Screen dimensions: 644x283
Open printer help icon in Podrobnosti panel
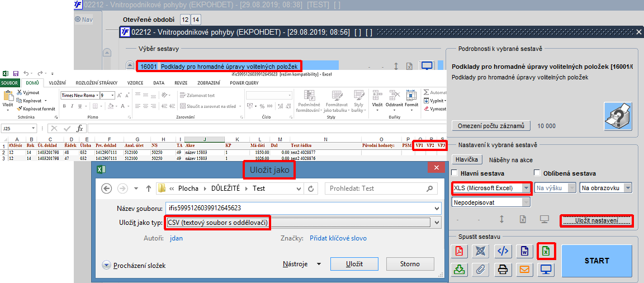617,116
